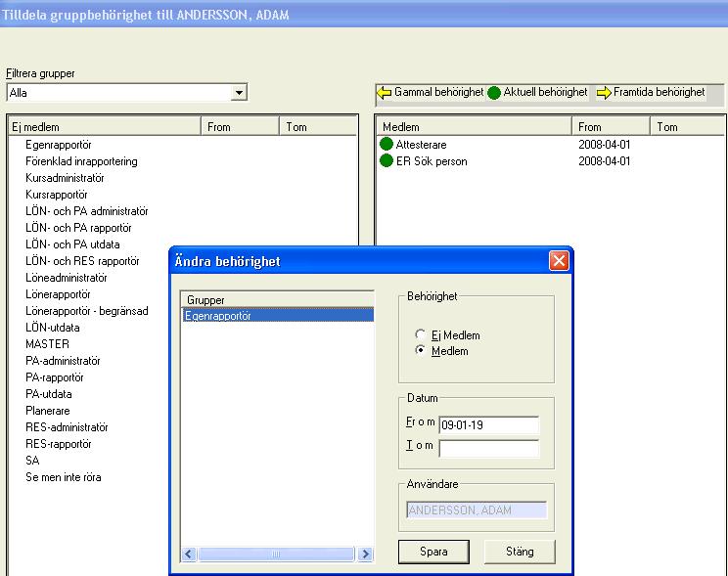The image size is (728, 576).
Task: Select PA-rapportör in the list
Action: coord(55,377)
